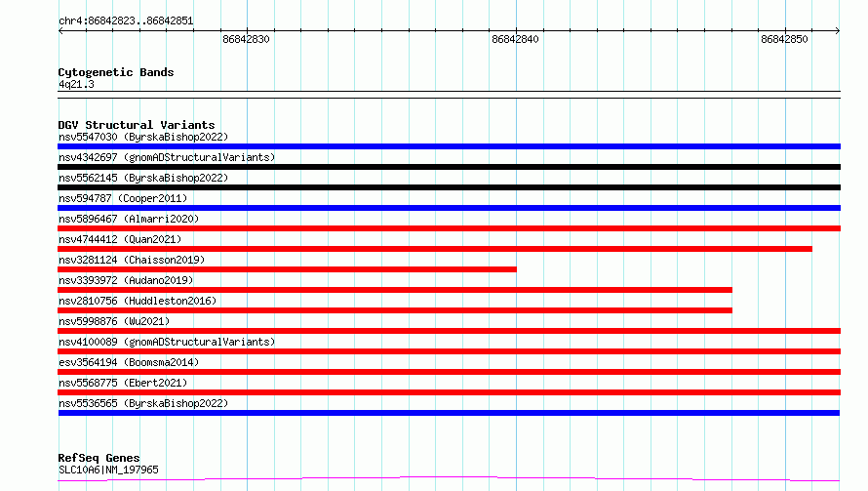Click the nsv5547030 (ByrskaBishop2022) label
868x491 pixels.
coord(143,137)
